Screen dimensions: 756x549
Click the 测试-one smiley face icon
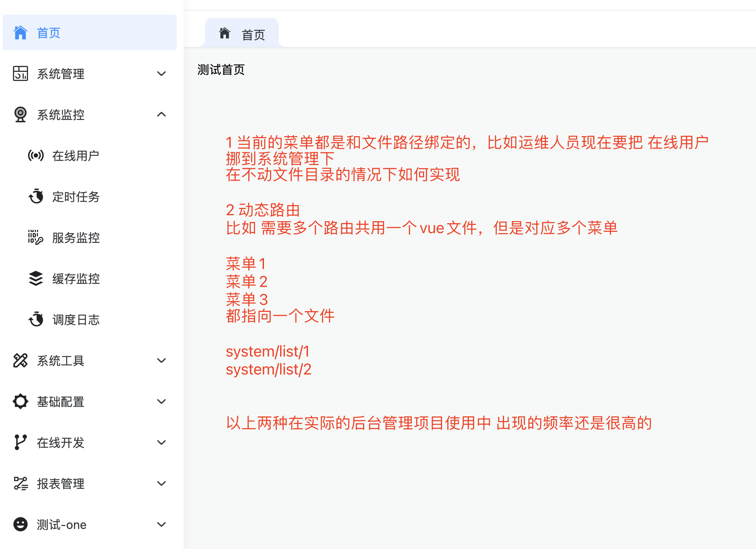pyautogui.click(x=20, y=524)
